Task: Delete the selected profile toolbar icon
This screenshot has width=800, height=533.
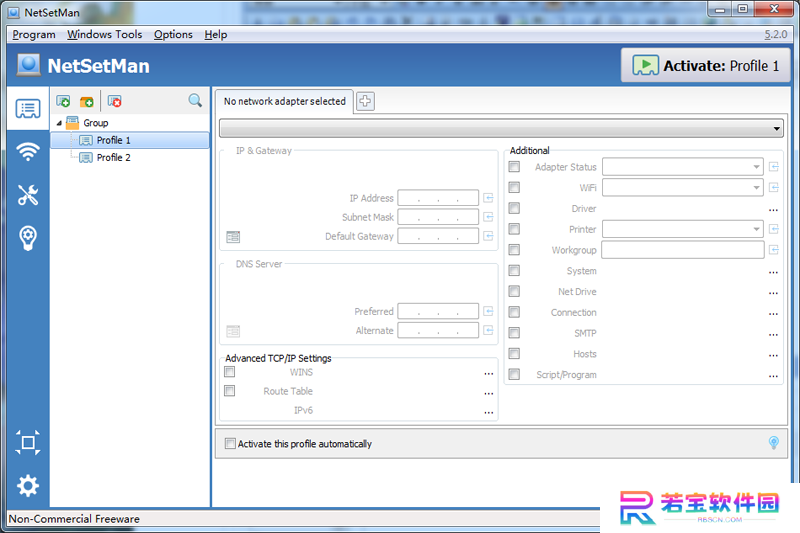Action: (115, 101)
